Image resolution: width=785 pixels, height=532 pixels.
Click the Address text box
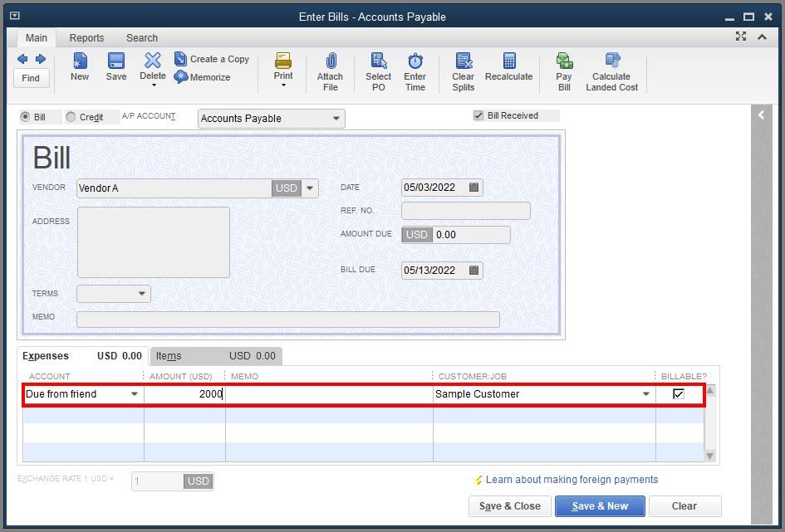pyautogui.click(x=153, y=242)
